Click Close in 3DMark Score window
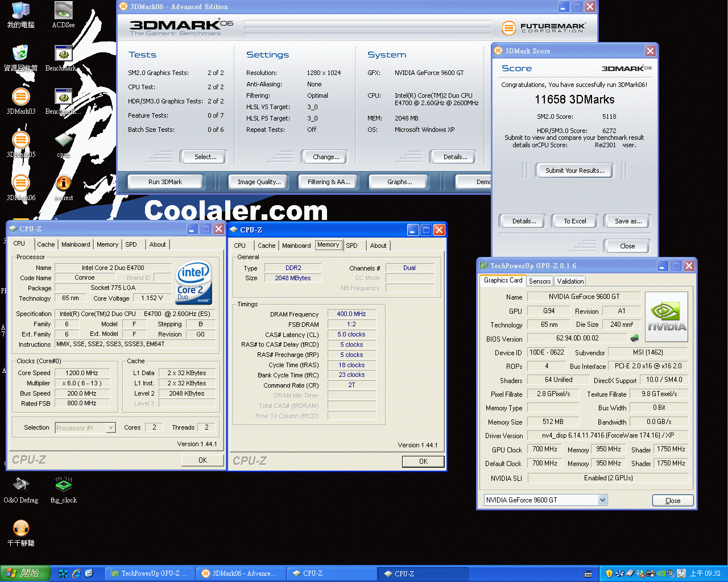 coord(627,246)
